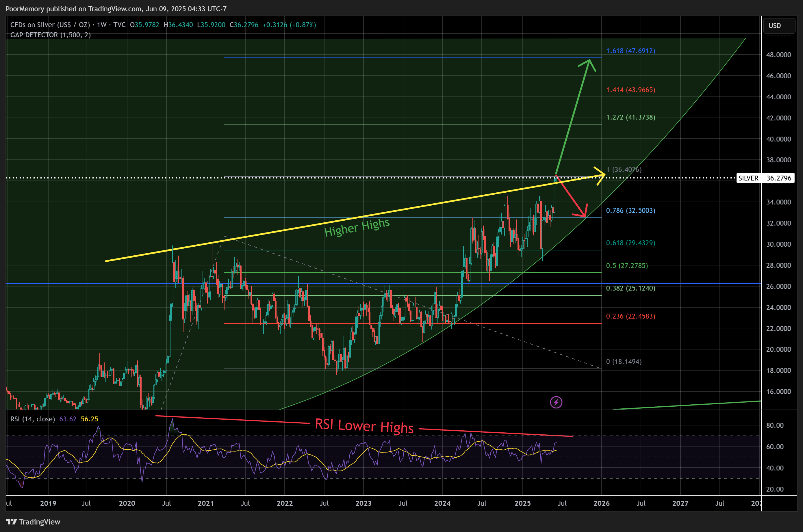Screen dimensions: 803x532
Task: Click the 80.00 RSI scale label
Action: (775, 425)
